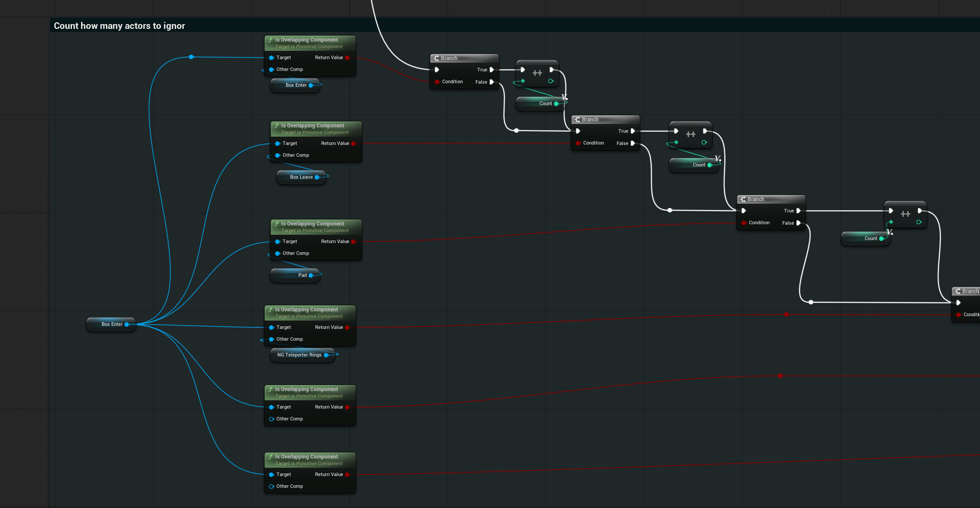This screenshot has width=980, height=508.
Task: Click False pin on Branch wired from Pad check
Action: coord(799,223)
